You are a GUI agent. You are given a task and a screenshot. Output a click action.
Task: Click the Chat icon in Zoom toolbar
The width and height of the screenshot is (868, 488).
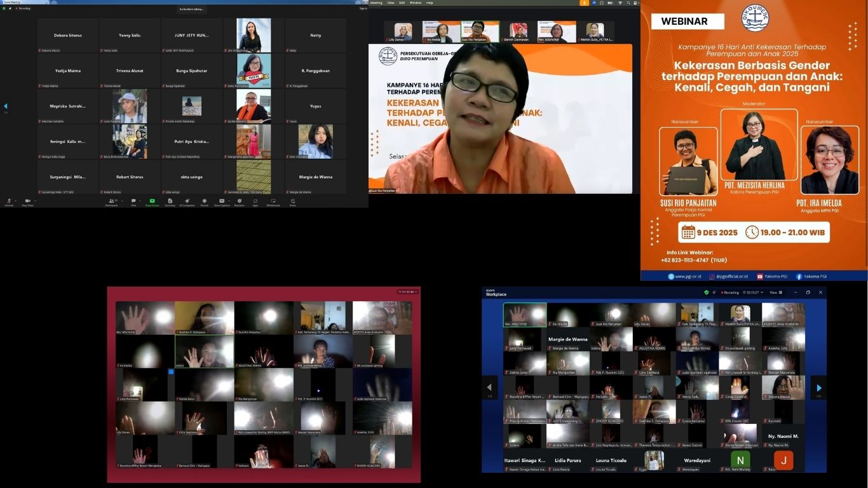click(x=133, y=201)
